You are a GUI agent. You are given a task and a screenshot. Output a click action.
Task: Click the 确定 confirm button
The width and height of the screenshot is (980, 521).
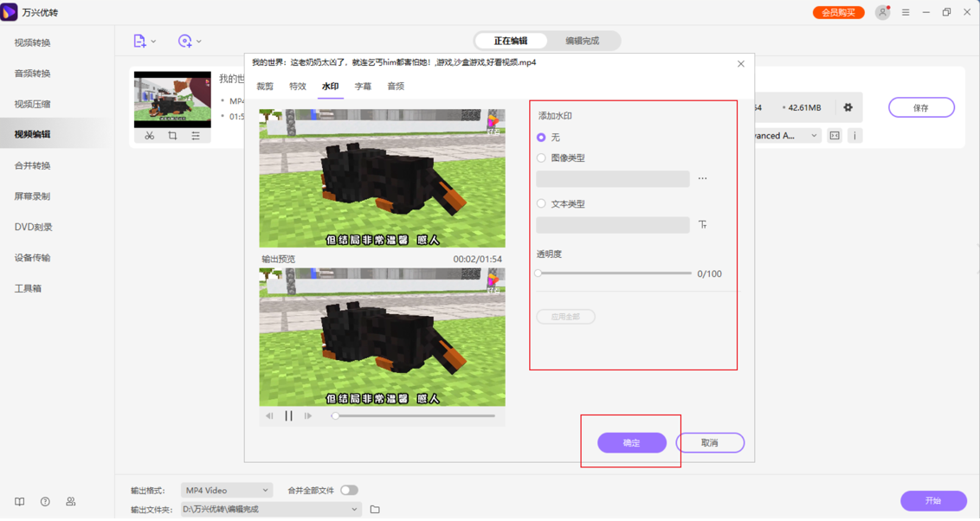(x=631, y=443)
